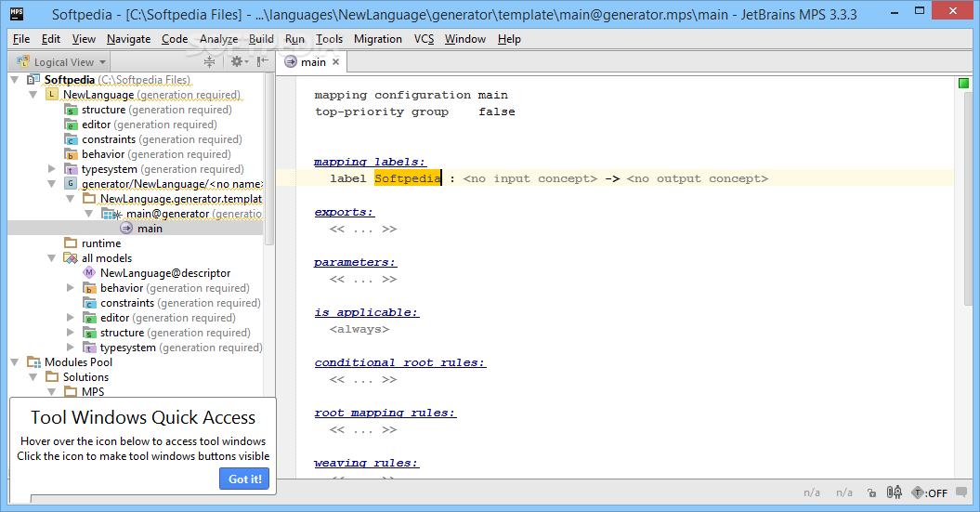This screenshot has width=980, height=512.
Task: Open the File menu
Action: click(x=21, y=39)
